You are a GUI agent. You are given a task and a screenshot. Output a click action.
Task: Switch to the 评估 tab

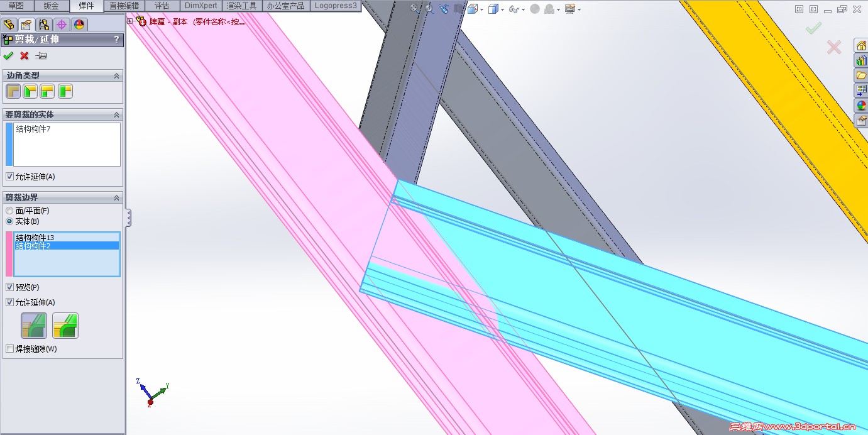point(162,6)
